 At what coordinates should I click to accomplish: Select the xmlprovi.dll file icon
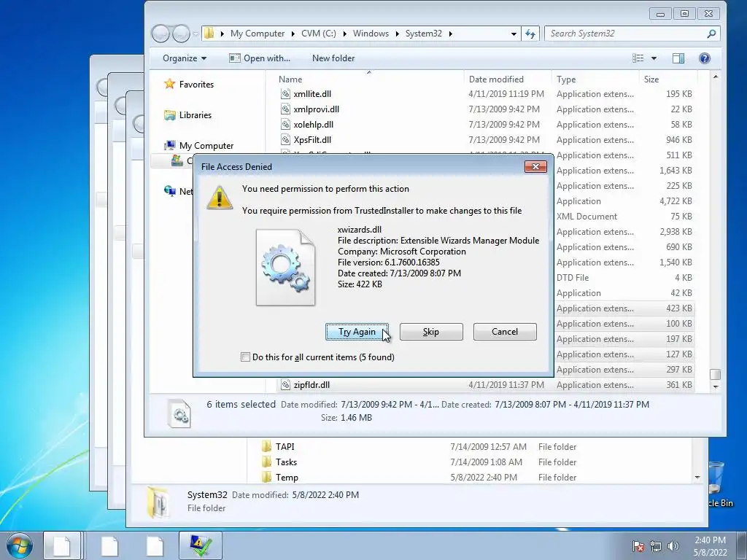click(285, 109)
